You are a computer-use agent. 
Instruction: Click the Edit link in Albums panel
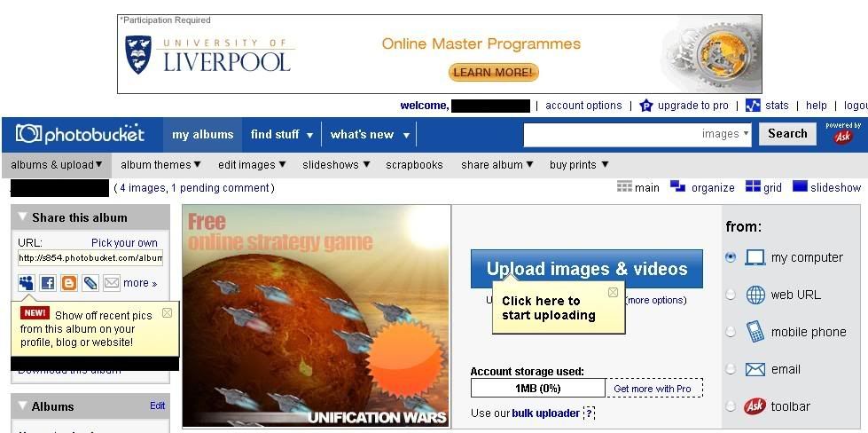coord(157,405)
